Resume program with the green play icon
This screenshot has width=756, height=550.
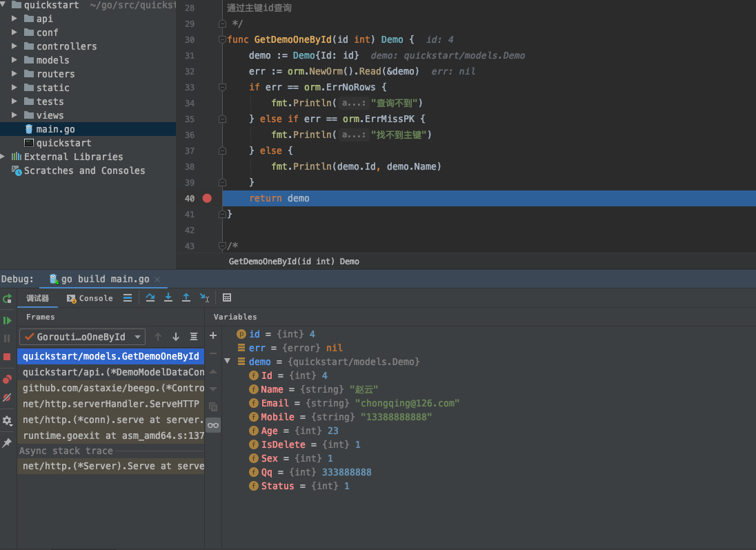(8, 320)
